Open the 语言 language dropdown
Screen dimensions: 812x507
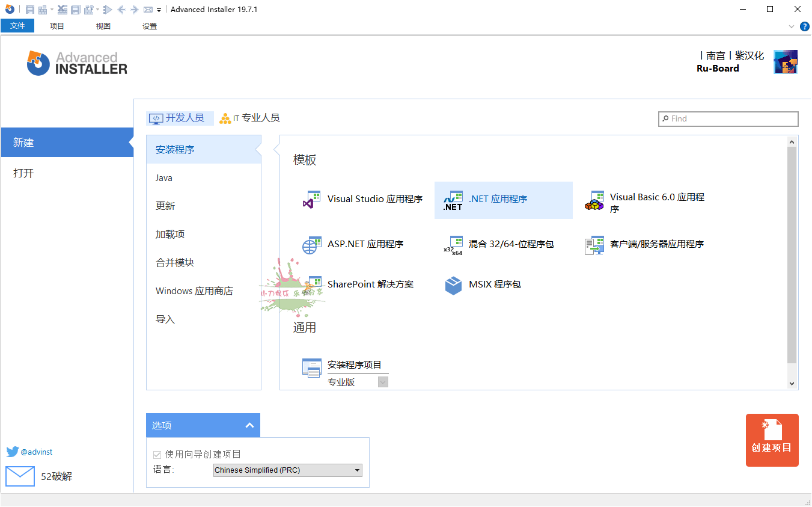(287, 470)
